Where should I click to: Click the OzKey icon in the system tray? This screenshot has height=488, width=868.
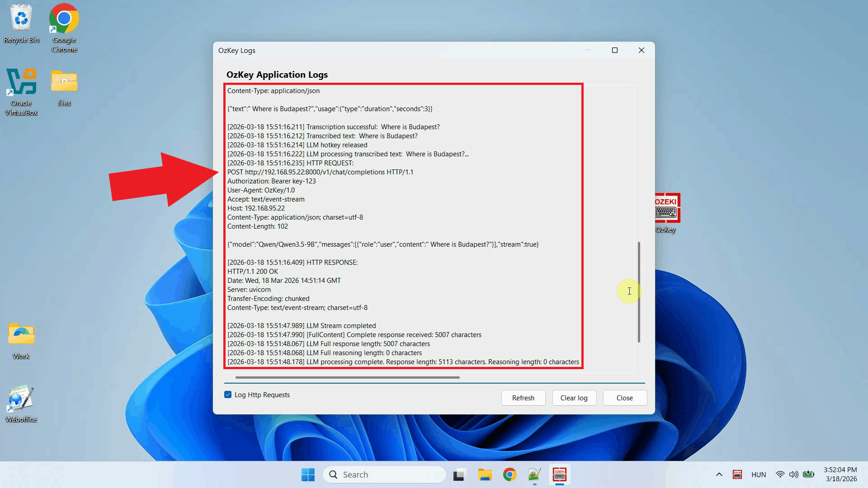coord(737,474)
